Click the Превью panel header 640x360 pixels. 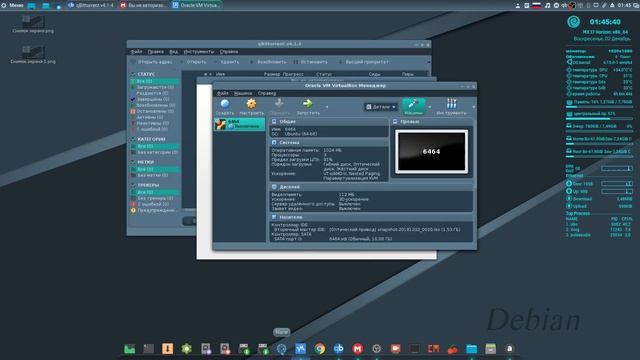[410, 122]
